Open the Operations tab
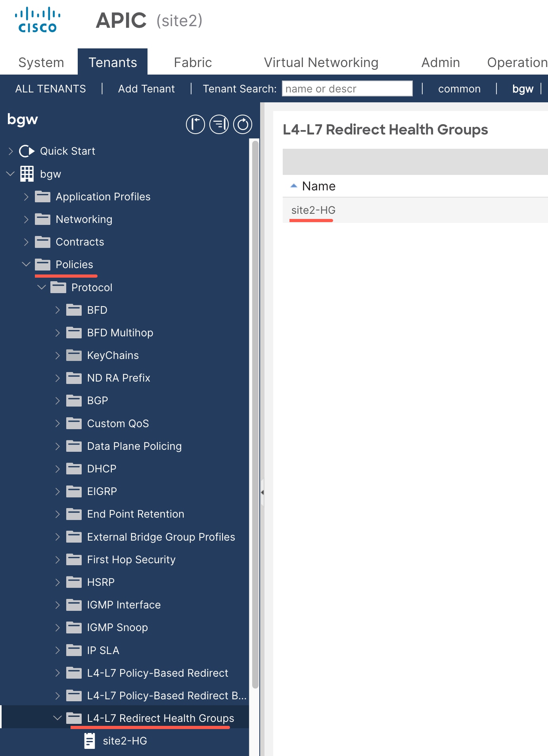Screen dimensions: 548x756 (517, 62)
